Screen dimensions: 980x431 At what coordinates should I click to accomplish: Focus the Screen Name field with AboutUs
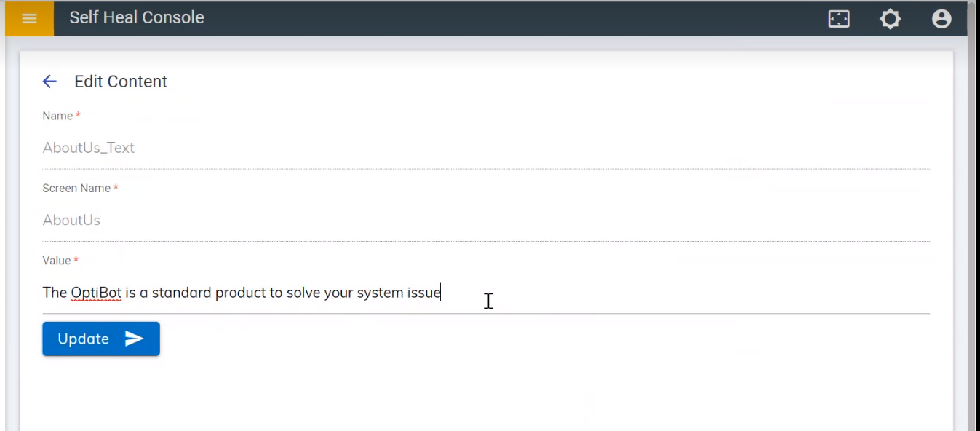[x=486, y=220]
